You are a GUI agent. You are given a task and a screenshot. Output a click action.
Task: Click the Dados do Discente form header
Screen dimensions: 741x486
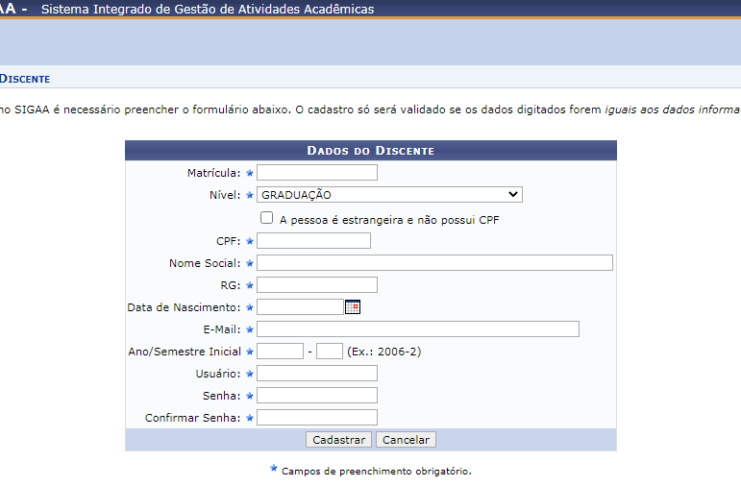(370, 150)
